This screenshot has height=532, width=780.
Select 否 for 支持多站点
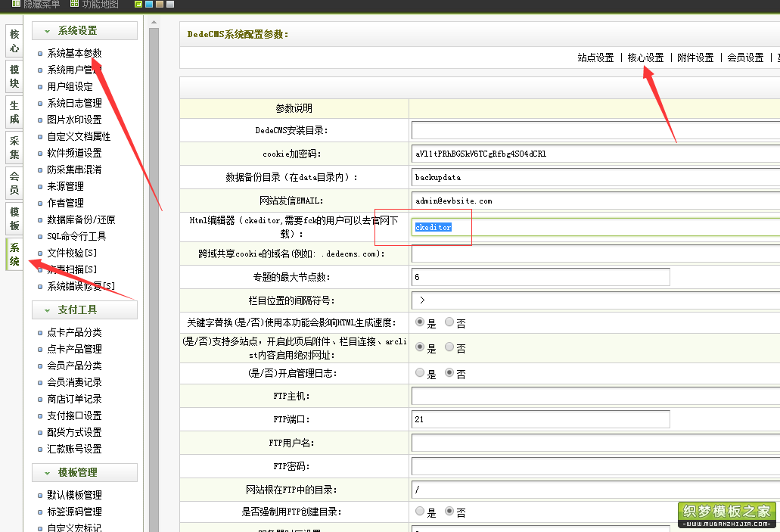(449, 347)
